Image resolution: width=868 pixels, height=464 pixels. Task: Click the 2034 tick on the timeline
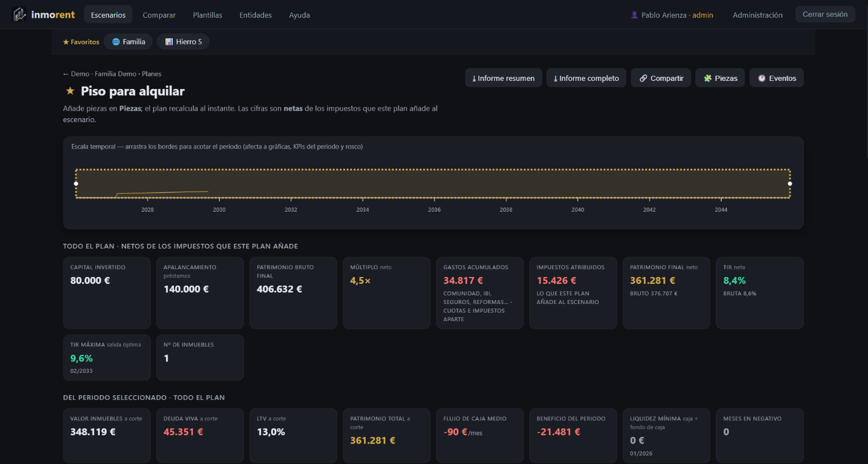click(x=363, y=209)
